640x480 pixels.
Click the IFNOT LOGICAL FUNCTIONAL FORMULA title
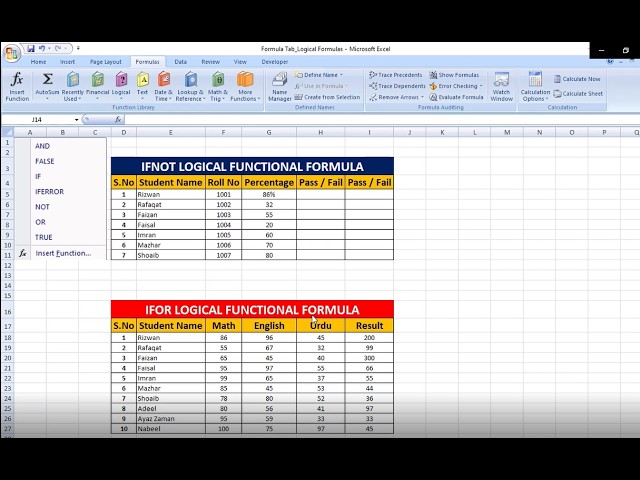(252, 167)
